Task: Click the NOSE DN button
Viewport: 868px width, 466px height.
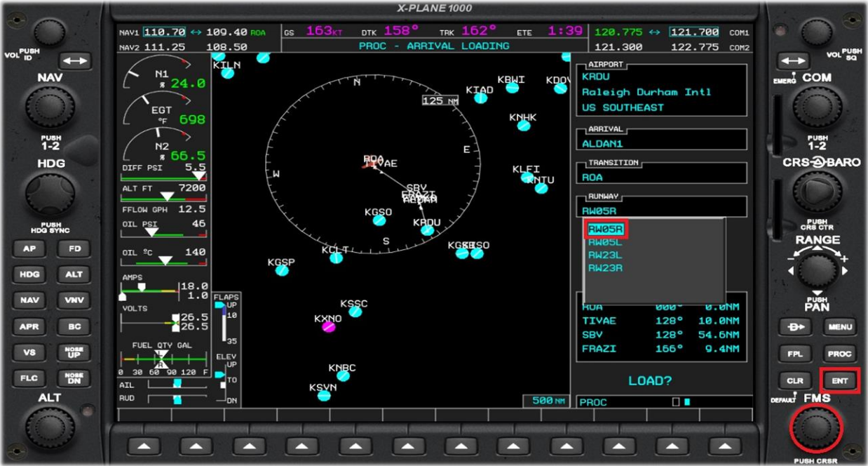Action: tap(74, 378)
